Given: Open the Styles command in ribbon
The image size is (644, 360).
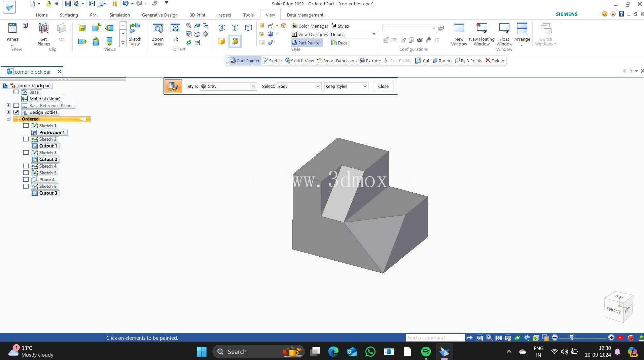Looking at the screenshot, I should pyautogui.click(x=340, y=26).
